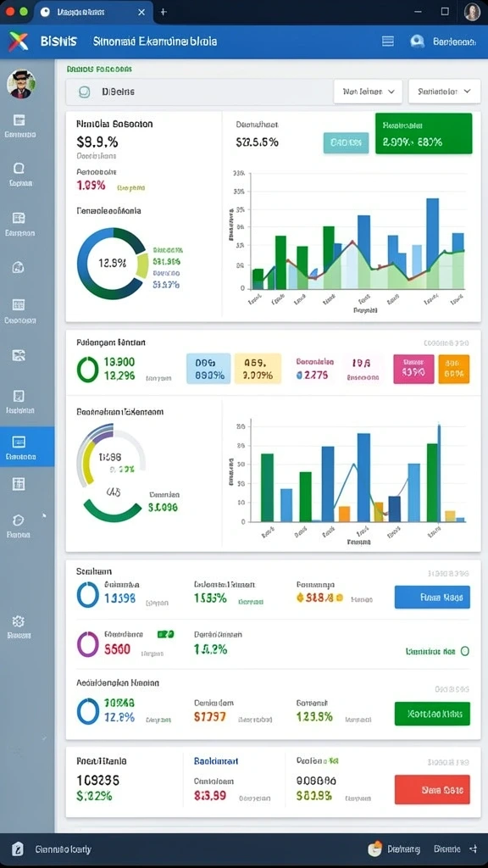Toggle the purple ring indicator showing 5660
The image size is (488, 868).
[x=87, y=644]
